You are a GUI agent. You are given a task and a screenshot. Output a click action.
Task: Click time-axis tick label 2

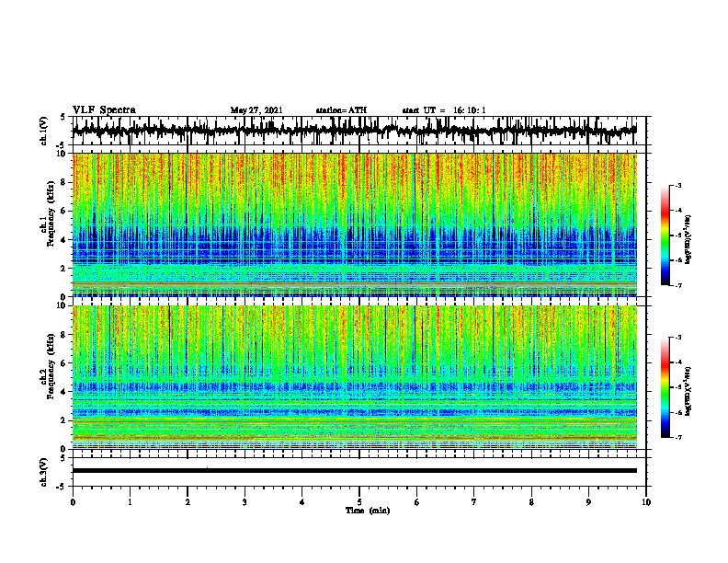[188, 502]
